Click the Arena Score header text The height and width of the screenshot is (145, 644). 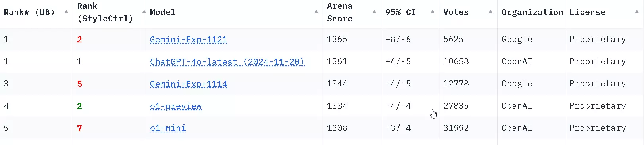340,12
